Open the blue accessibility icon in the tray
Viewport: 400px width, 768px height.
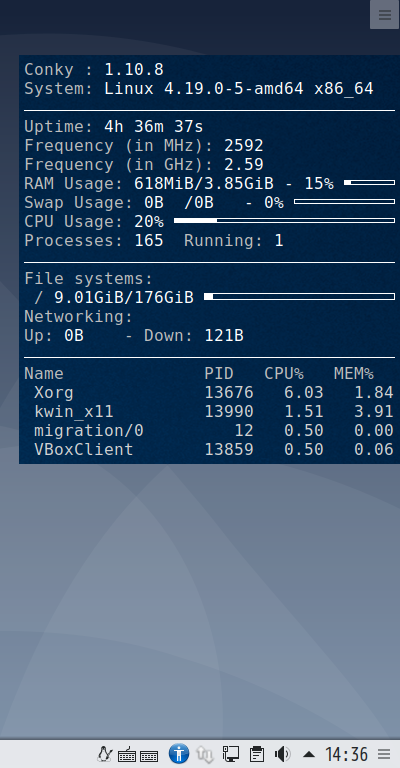(179, 753)
